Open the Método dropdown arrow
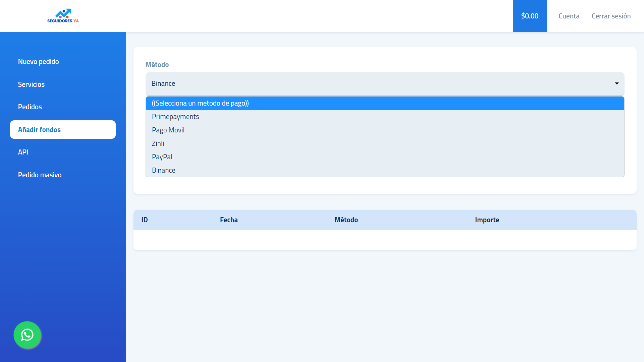This screenshot has height=362, width=644. pyautogui.click(x=616, y=83)
